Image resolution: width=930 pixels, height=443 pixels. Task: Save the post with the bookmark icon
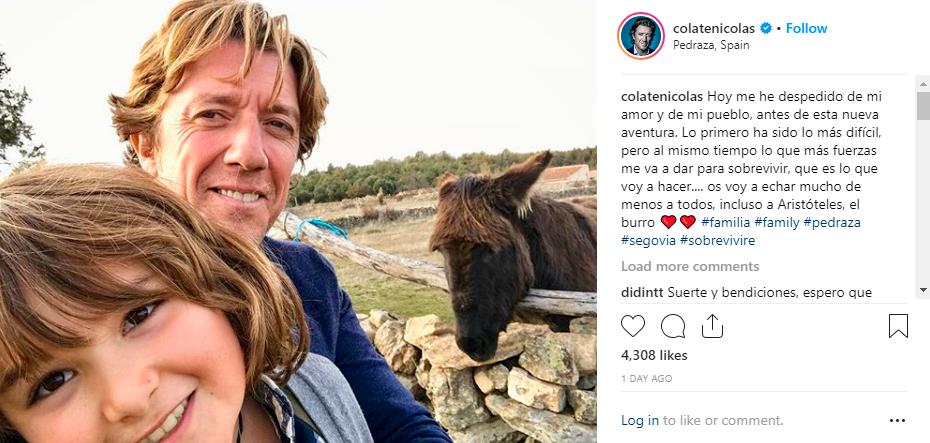click(x=897, y=326)
